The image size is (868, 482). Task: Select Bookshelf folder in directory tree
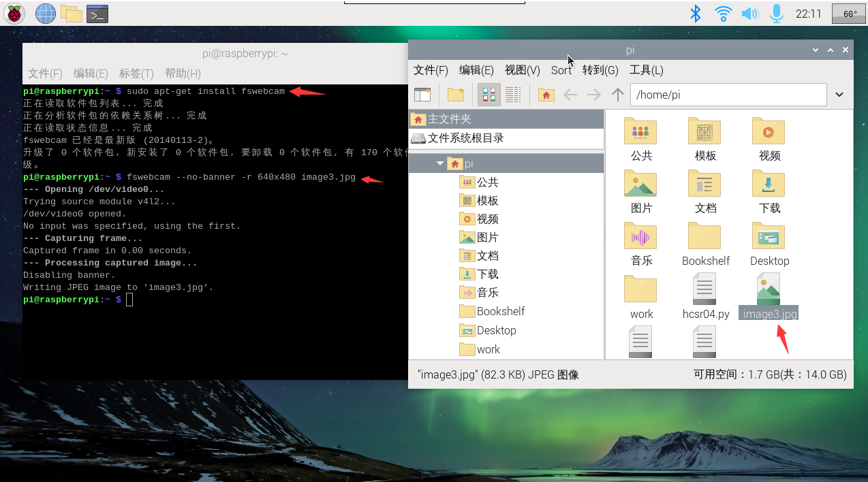click(x=500, y=311)
